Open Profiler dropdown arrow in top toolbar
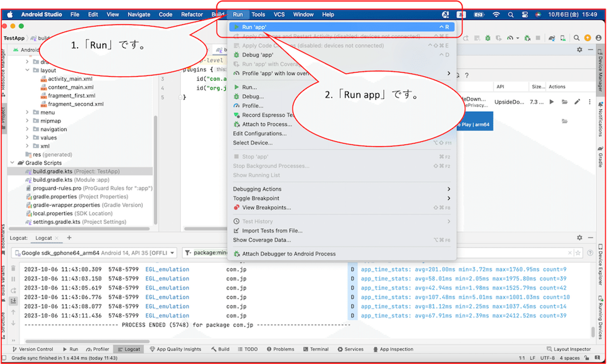Viewport: 607px width, 364px height. 518,38
